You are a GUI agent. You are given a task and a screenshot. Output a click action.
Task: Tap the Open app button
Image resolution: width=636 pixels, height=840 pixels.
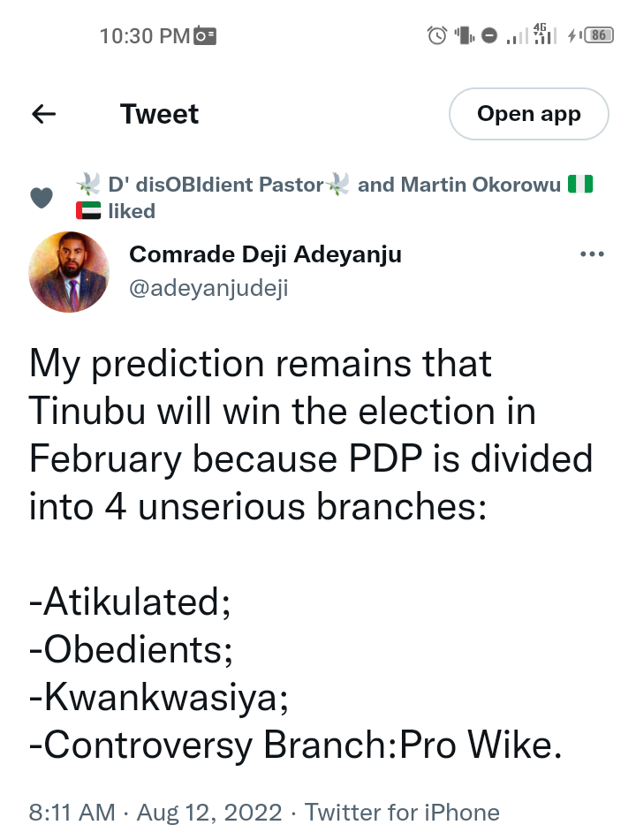[528, 114]
